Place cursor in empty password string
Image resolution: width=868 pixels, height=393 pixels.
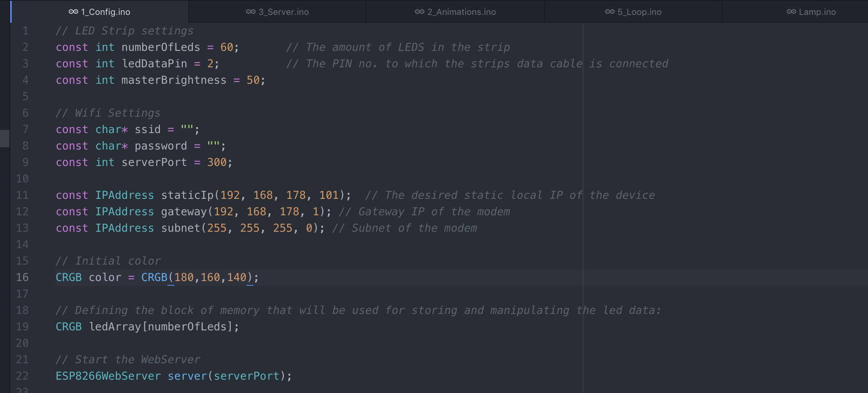coord(213,146)
